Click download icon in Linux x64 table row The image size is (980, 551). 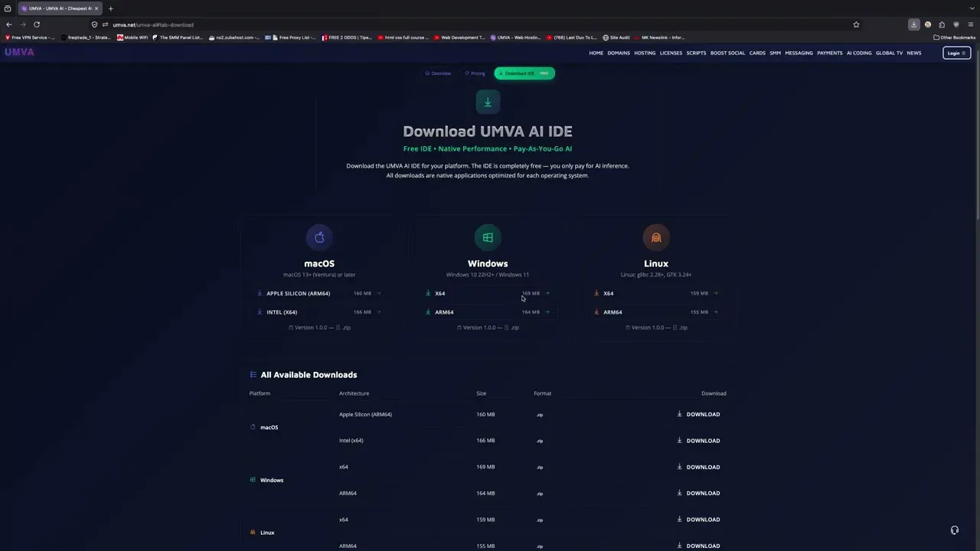click(x=680, y=520)
